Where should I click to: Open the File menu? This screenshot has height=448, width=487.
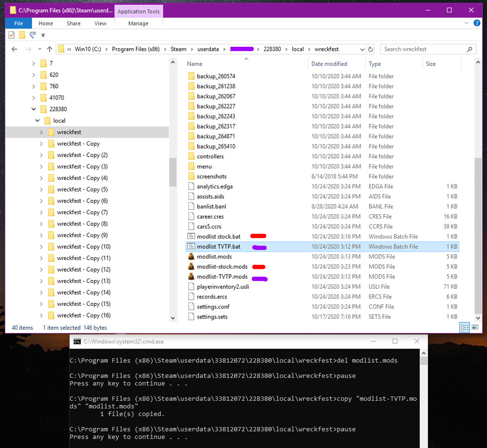coord(19,23)
